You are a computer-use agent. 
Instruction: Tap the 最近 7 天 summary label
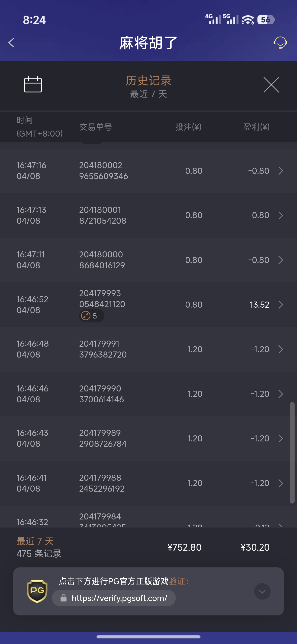35,541
